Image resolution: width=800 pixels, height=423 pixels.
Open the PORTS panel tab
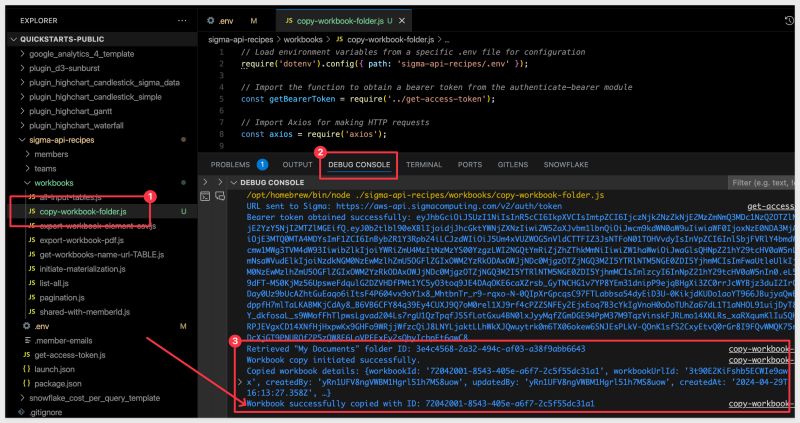click(x=469, y=164)
